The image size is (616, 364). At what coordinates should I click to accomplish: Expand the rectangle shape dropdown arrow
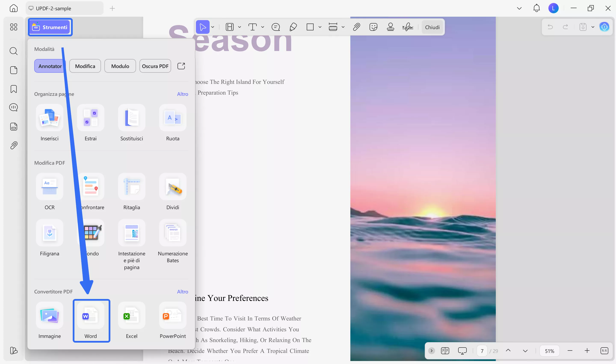point(320,27)
